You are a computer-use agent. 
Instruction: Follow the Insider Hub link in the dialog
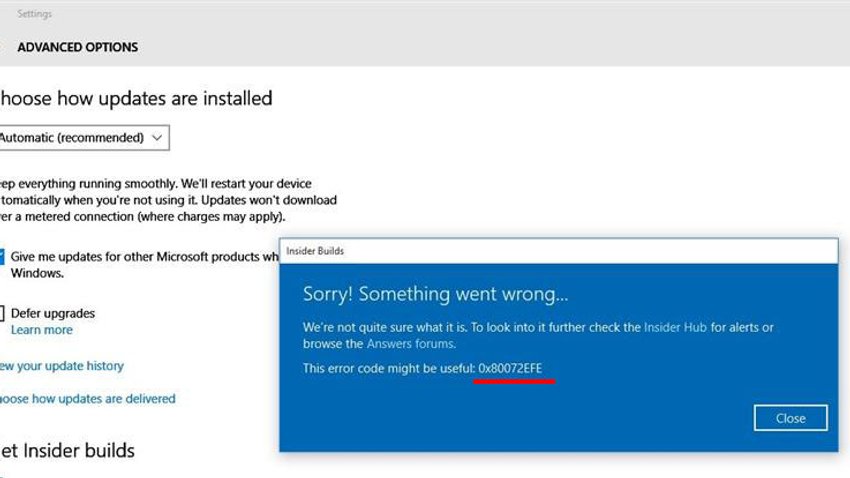tap(675, 327)
